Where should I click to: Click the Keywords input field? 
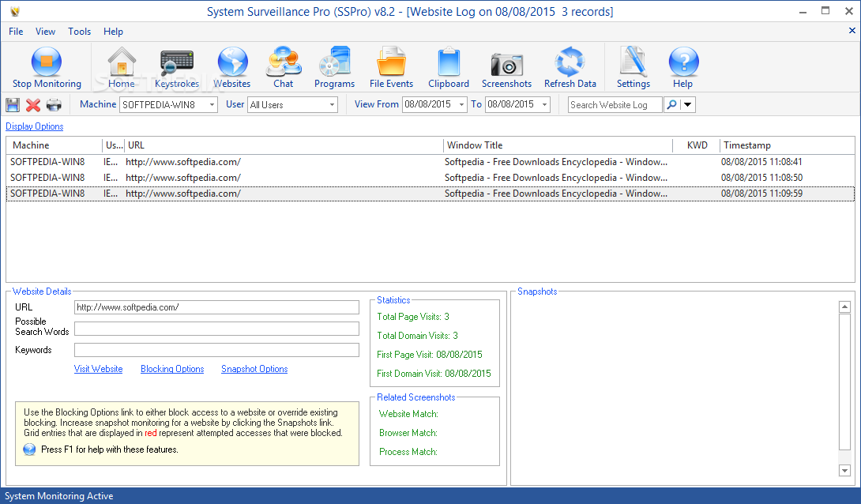coord(216,350)
